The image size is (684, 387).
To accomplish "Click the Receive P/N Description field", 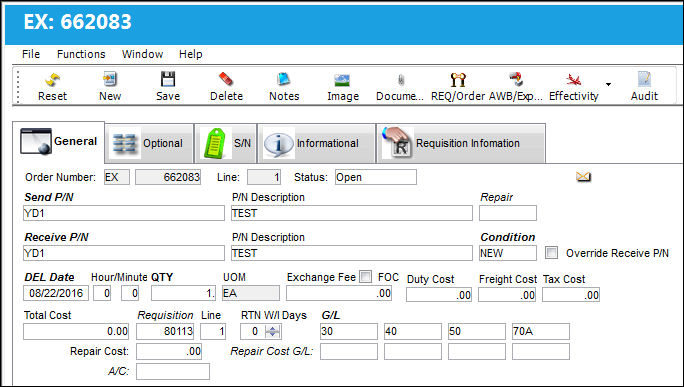I will (x=352, y=253).
